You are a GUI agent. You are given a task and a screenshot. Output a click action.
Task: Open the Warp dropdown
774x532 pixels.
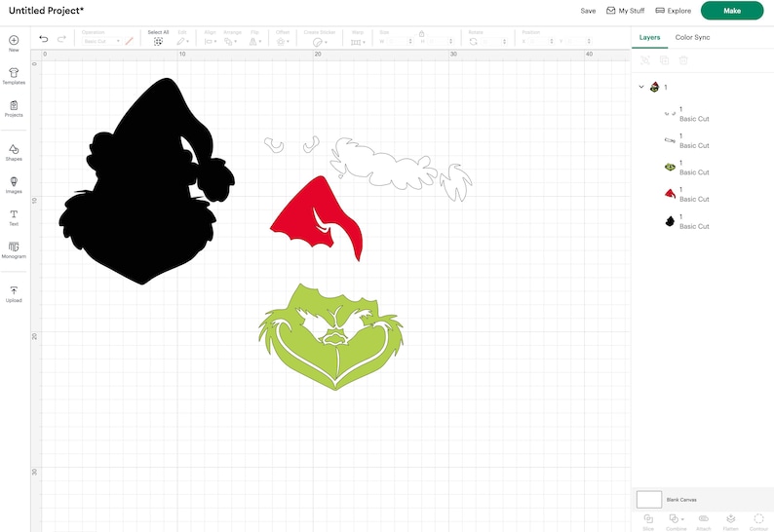pos(358,42)
